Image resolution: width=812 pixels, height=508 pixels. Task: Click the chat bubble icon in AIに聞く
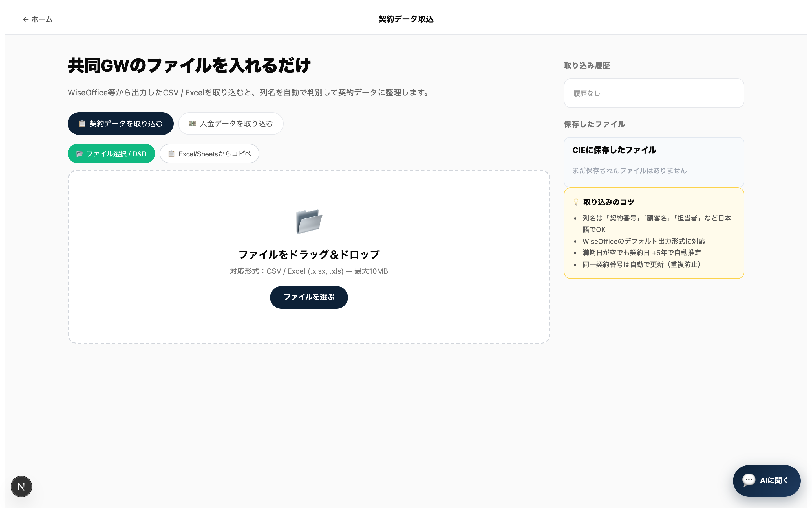(x=749, y=480)
